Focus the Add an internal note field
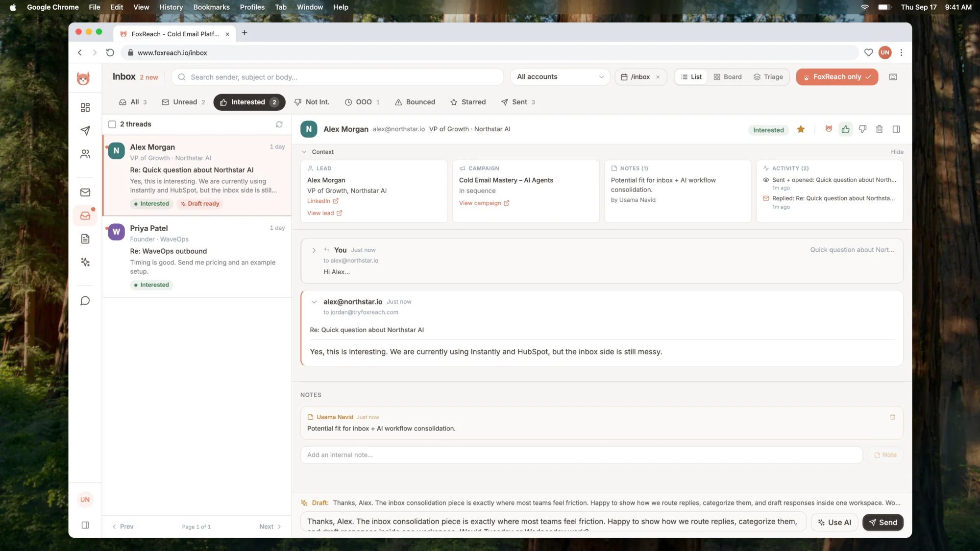 581,455
